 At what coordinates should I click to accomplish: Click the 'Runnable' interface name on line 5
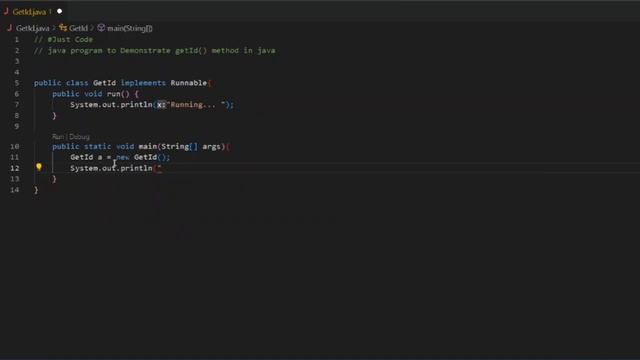(x=189, y=83)
